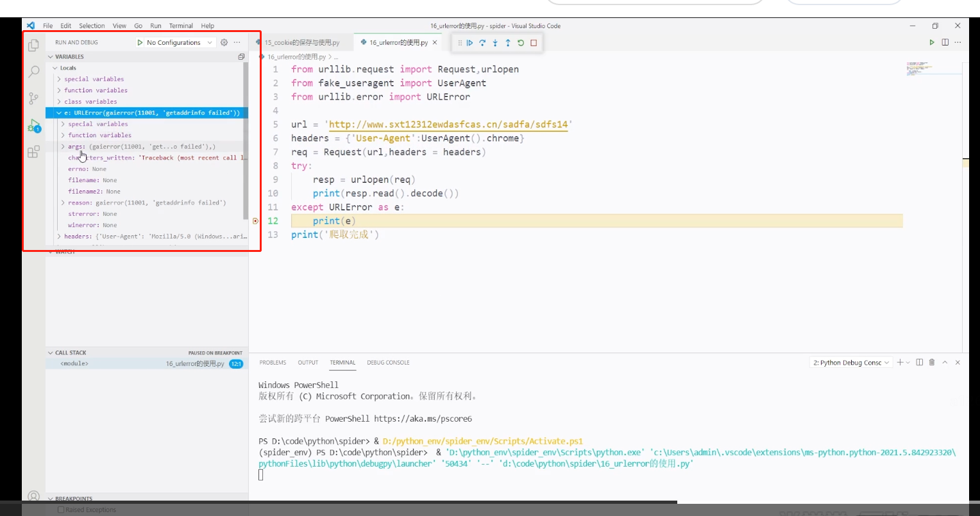Expand reason: gaierror entry
Screen dimensions: 980x516
(x=63, y=203)
